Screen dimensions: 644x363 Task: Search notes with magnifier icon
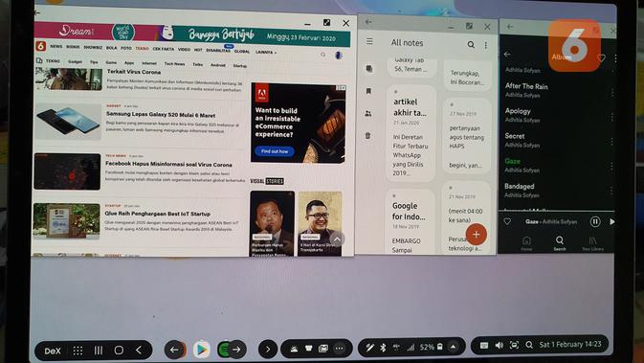click(471, 44)
